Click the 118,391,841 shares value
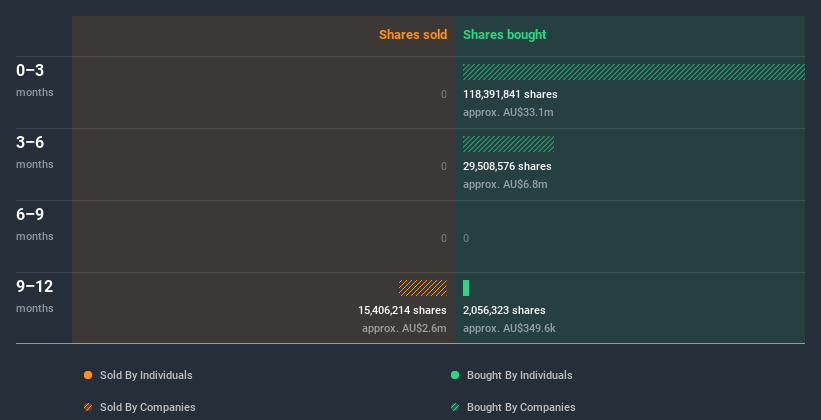This screenshot has height=420, width=821. tap(510, 94)
